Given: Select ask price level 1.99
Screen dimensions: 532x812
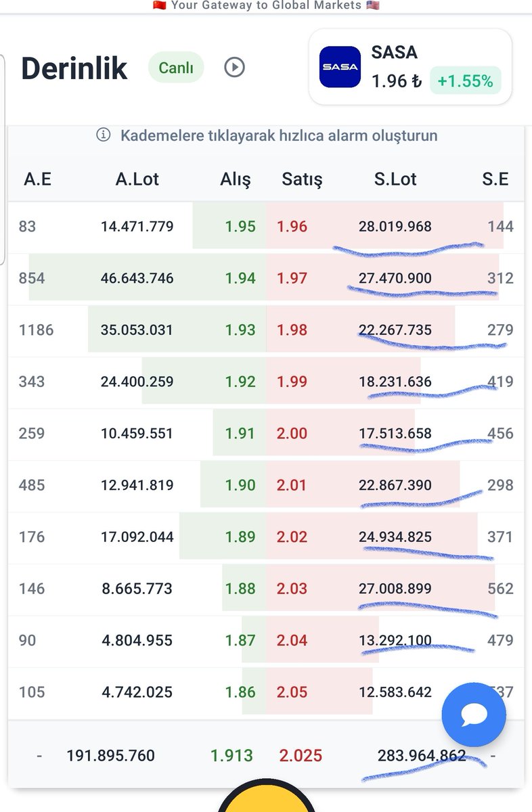Looking at the screenshot, I should click(292, 382).
